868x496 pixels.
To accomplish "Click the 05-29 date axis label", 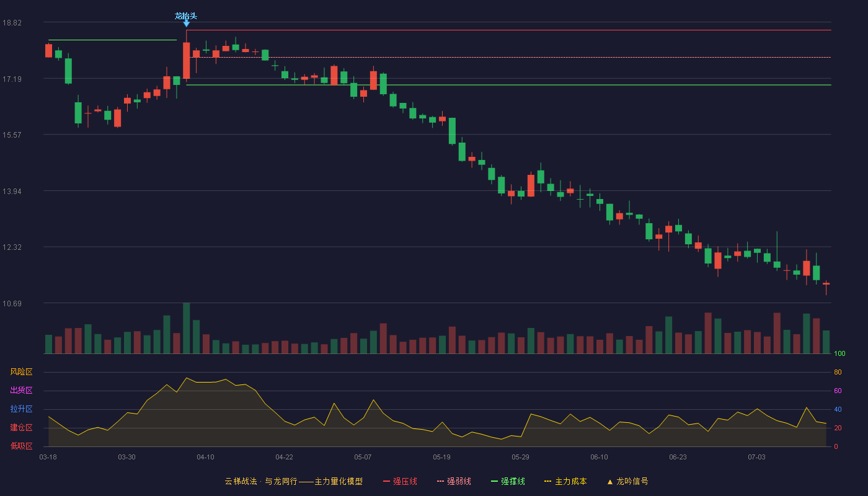I will (520, 457).
